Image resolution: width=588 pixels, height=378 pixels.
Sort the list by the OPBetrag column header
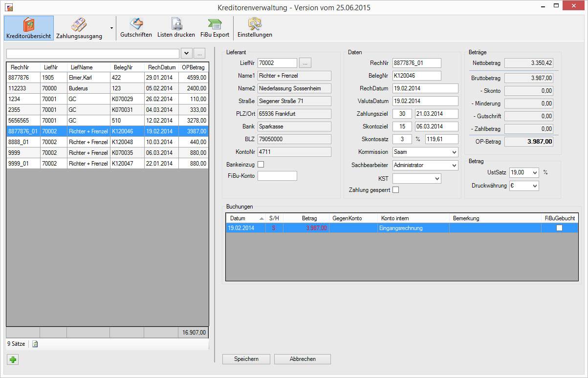pos(193,67)
